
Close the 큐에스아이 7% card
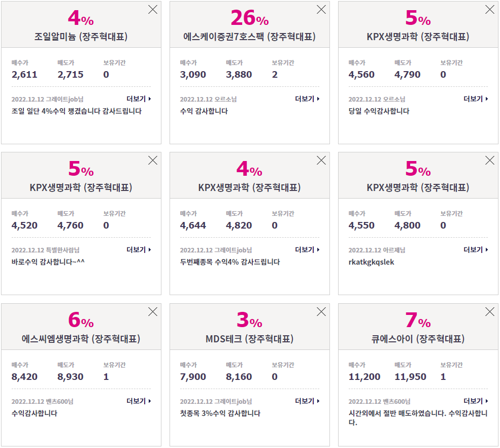pos(489,311)
